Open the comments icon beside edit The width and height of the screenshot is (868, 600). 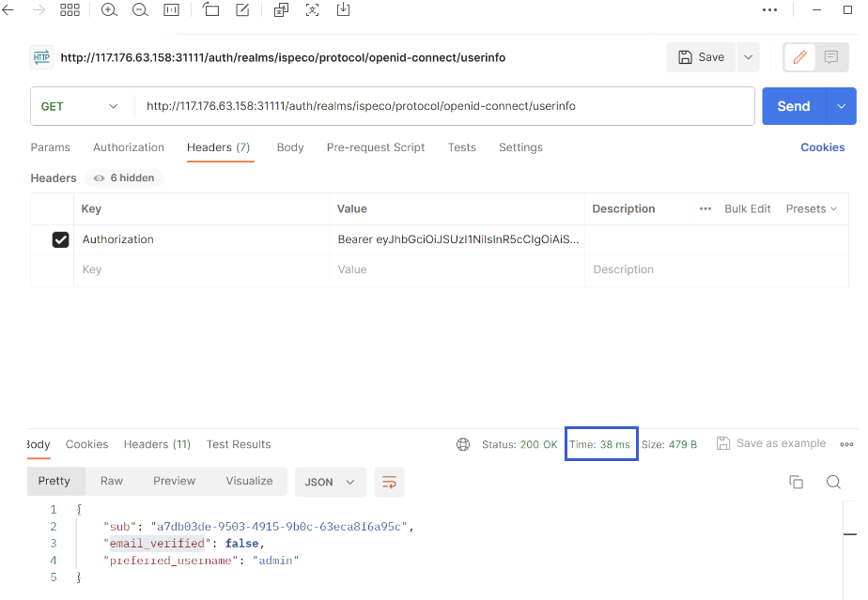(831, 57)
